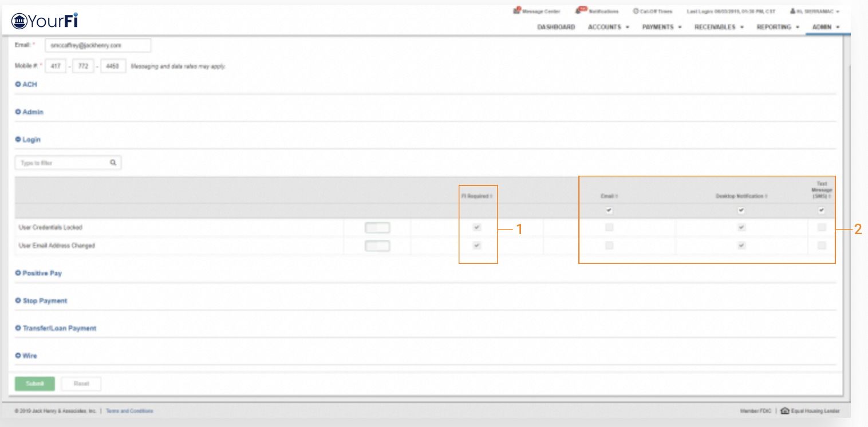Screen dimensions: 868x427
Task: Click the search magnifier in filter box
Action: coord(113,163)
